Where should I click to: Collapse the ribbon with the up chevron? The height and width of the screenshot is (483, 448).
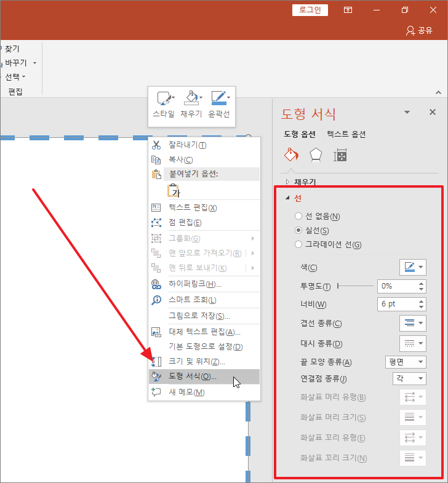click(x=438, y=92)
